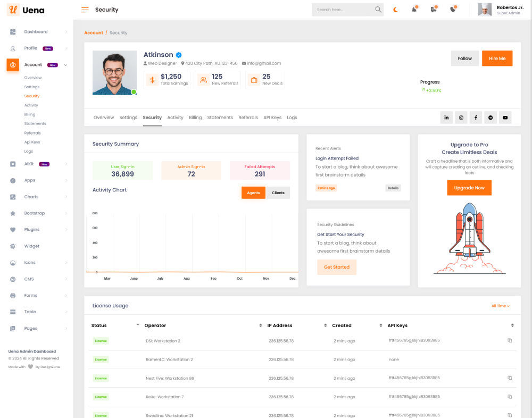Click the search magnifier icon
The image size is (532, 418).
coord(378,10)
